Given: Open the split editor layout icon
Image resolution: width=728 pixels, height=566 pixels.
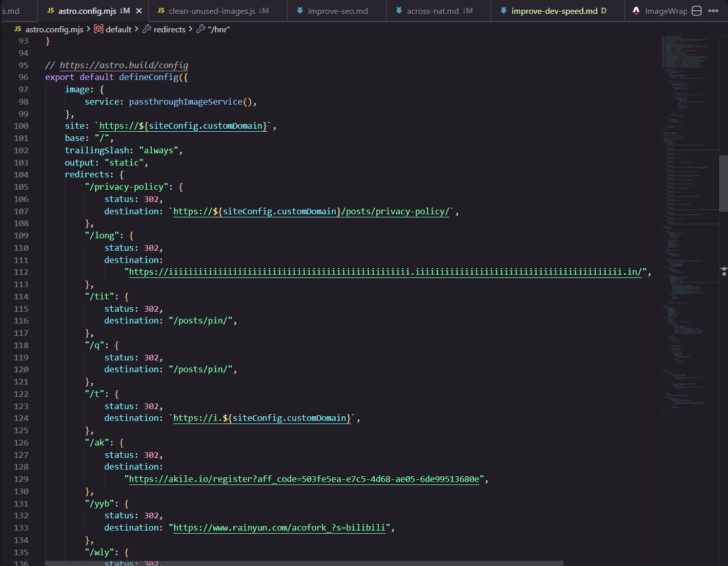Looking at the screenshot, I should pos(697,11).
